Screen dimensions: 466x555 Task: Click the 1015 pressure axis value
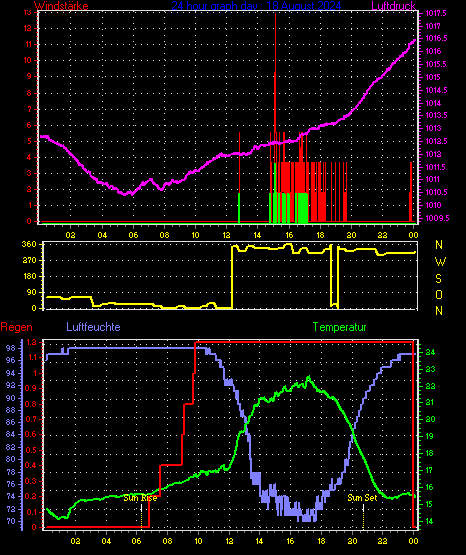coord(433,77)
